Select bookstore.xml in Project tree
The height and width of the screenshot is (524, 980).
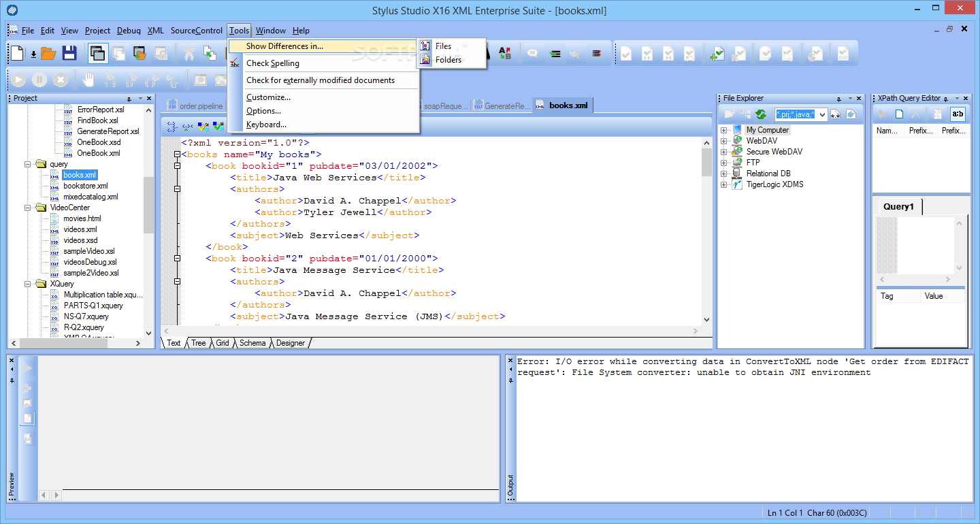pyautogui.click(x=86, y=186)
